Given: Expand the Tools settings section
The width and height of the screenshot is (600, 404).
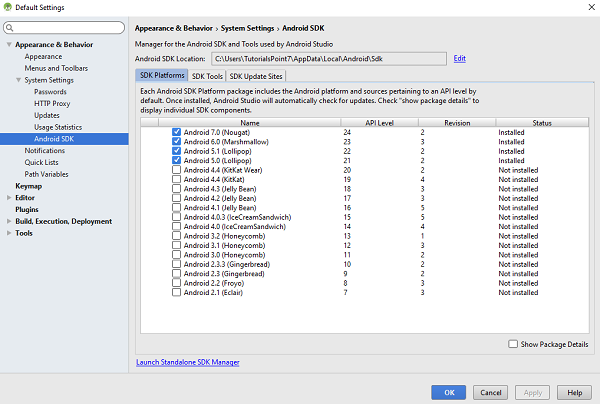Looking at the screenshot, I should coord(9,233).
